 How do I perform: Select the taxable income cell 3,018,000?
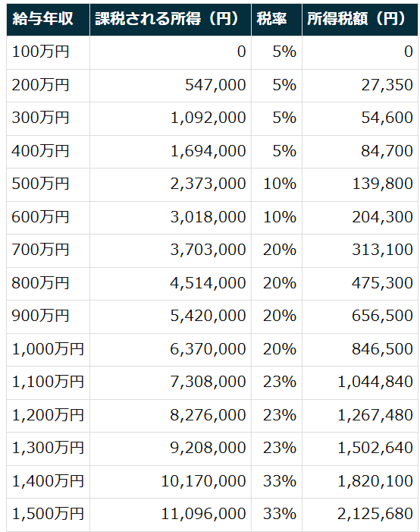click(x=171, y=217)
